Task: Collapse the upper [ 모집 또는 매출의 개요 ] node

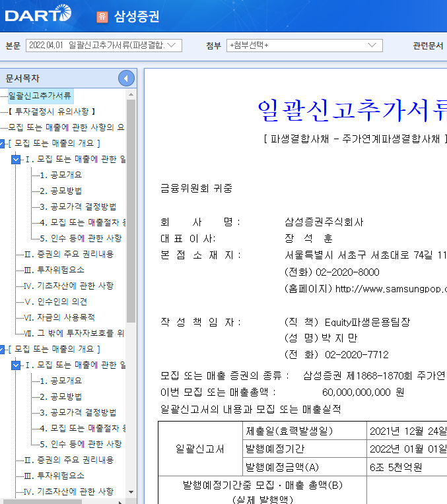Action: (2, 143)
